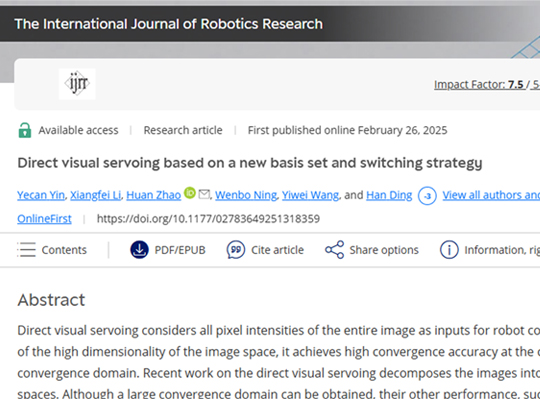Open author Xiangfei Li's link
The image size is (540, 400).
(96, 195)
